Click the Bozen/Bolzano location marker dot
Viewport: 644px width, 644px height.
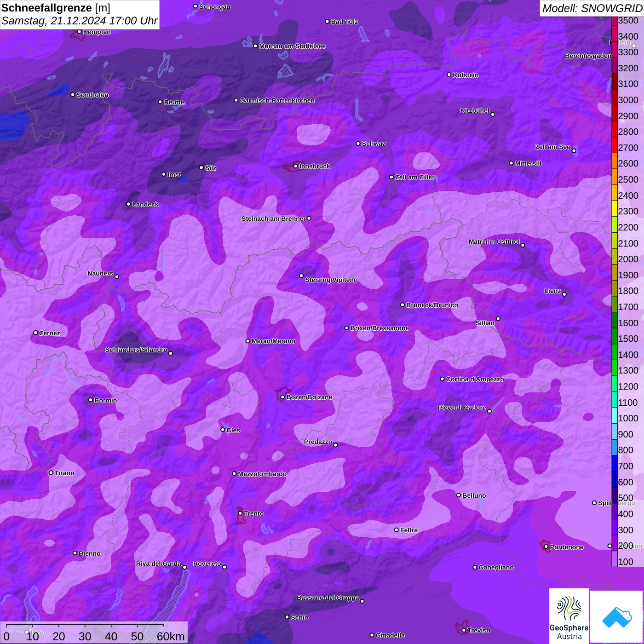coord(282,397)
